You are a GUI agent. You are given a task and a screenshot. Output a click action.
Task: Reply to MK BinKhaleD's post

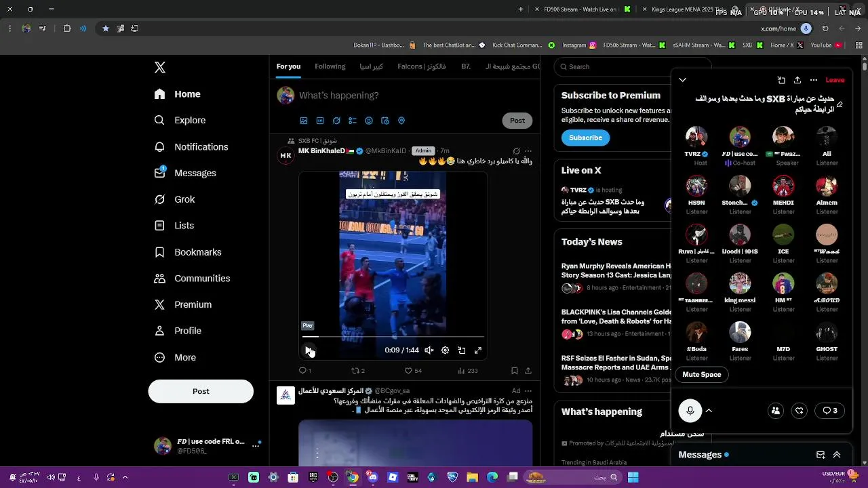click(x=304, y=371)
